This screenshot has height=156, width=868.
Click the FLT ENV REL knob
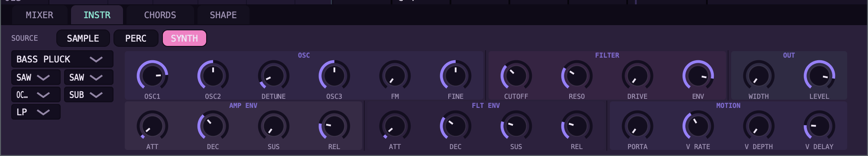click(x=577, y=126)
